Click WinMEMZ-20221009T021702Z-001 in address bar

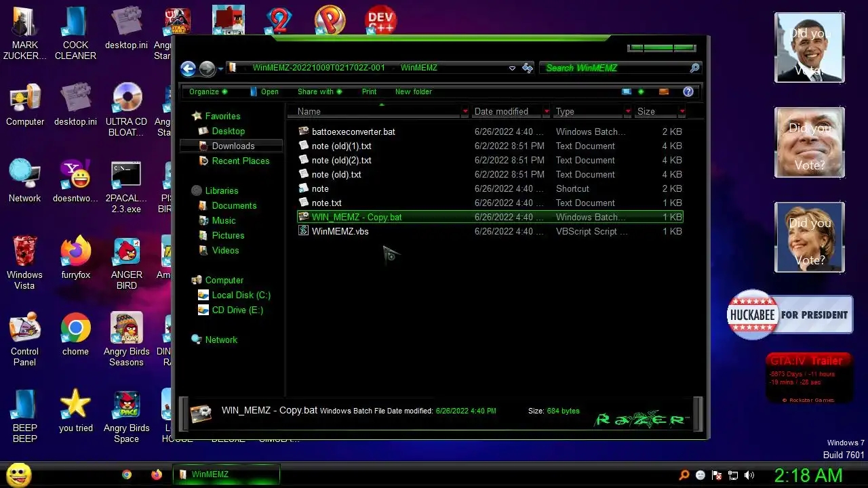(319, 68)
